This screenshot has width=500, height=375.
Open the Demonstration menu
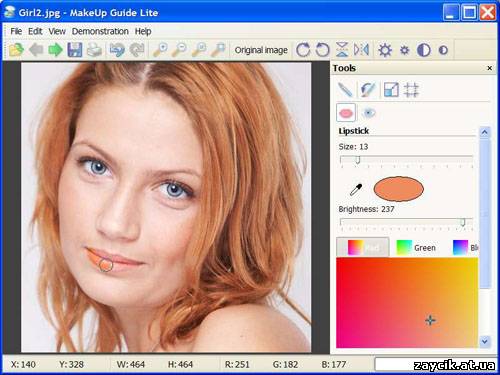coord(100,31)
